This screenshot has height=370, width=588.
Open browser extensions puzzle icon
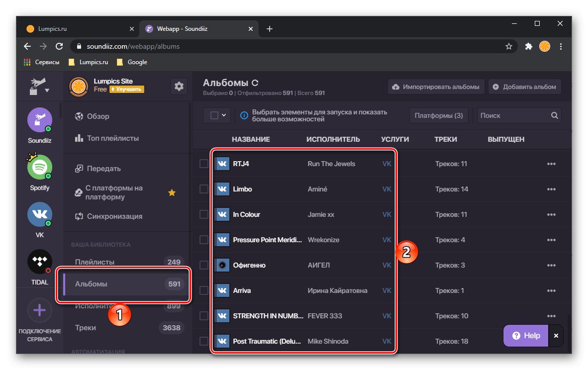[528, 46]
